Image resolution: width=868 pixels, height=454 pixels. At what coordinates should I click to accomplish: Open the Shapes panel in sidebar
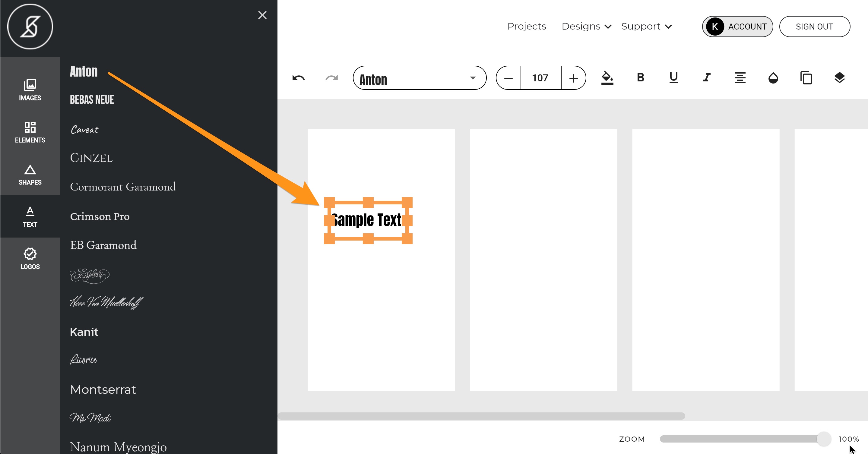click(30, 175)
